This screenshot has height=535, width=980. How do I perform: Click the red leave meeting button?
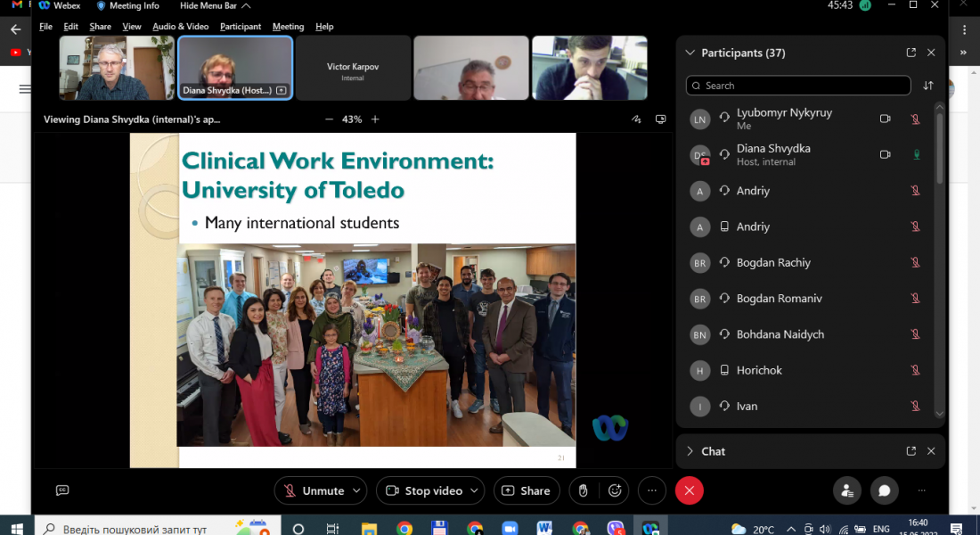click(x=689, y=490)
